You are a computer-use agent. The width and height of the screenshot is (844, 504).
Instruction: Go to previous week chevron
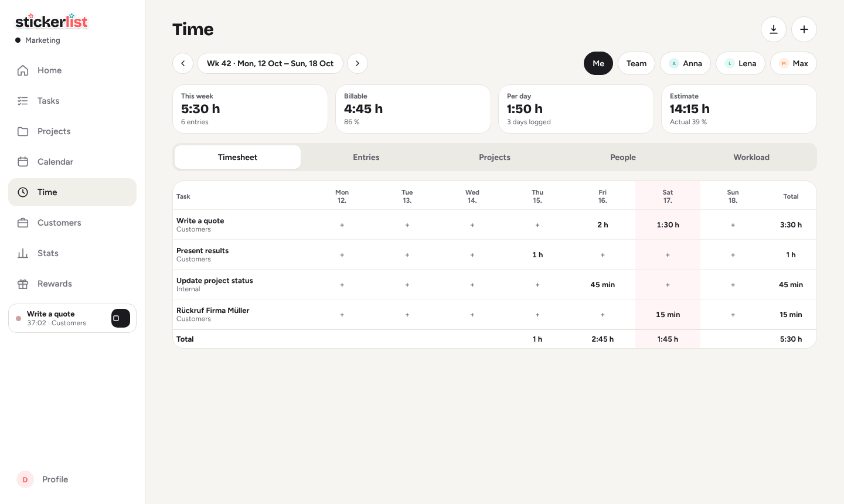(183, 63)
